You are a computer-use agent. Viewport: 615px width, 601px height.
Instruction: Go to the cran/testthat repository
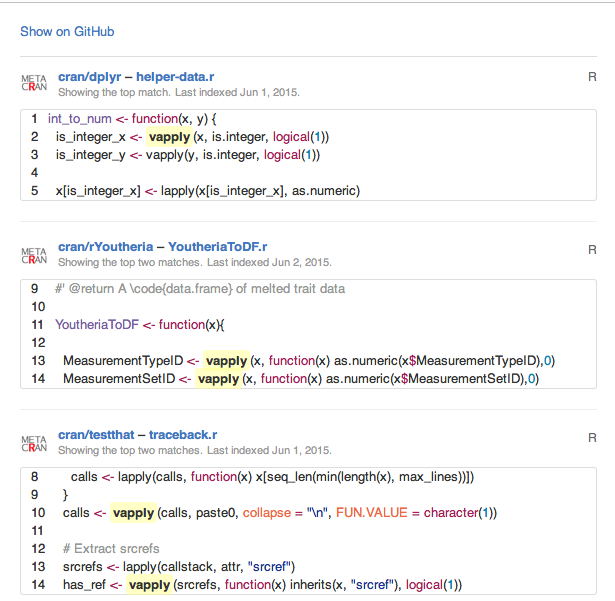(x=98, y=435)
